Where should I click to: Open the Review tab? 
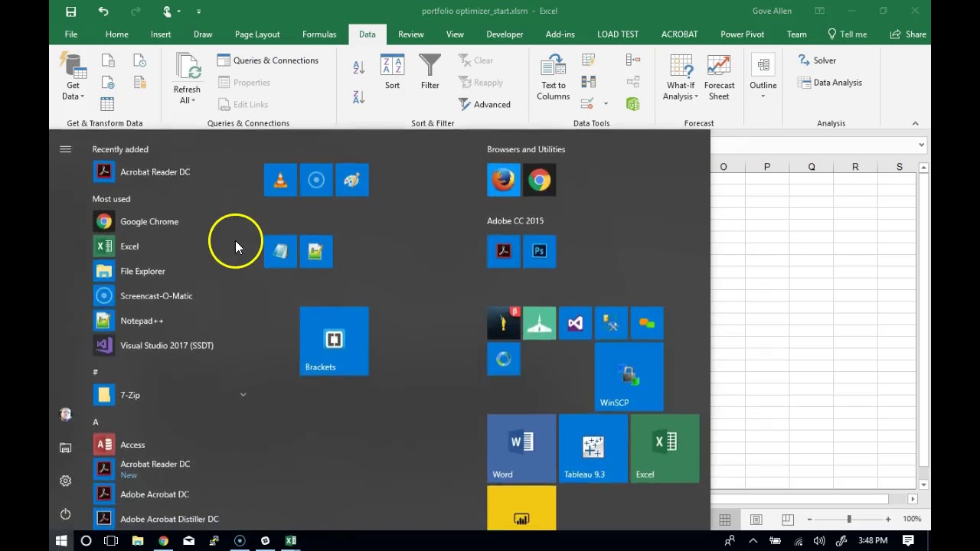410,34
